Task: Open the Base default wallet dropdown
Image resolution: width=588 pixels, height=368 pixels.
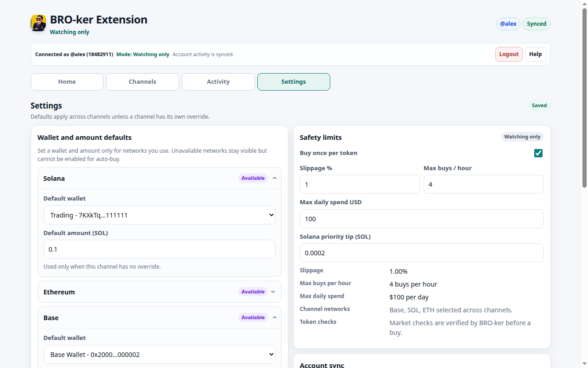Action: point(159,354)
